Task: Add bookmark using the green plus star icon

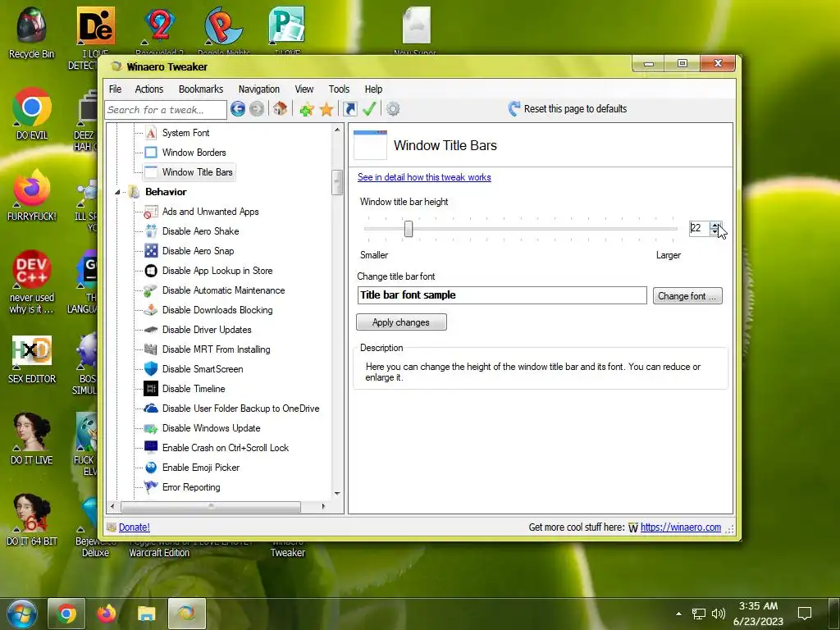Action: (307, 109)
